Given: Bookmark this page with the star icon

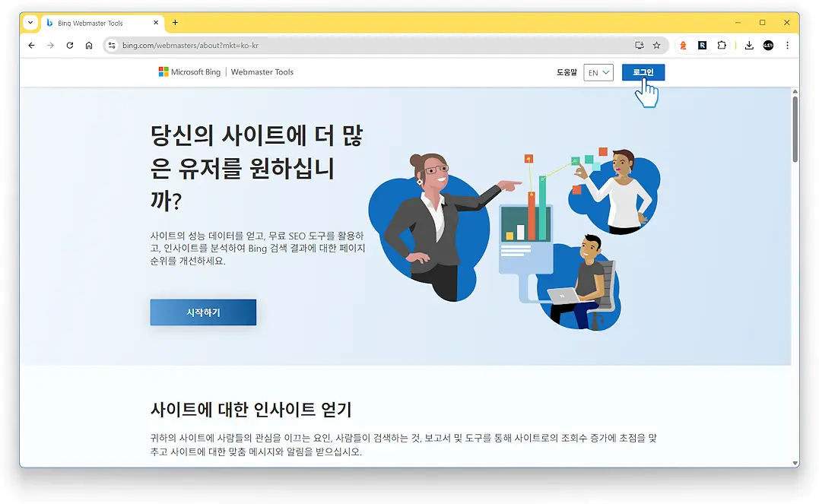Looking at the screenshot, I should tap(659, 45).
